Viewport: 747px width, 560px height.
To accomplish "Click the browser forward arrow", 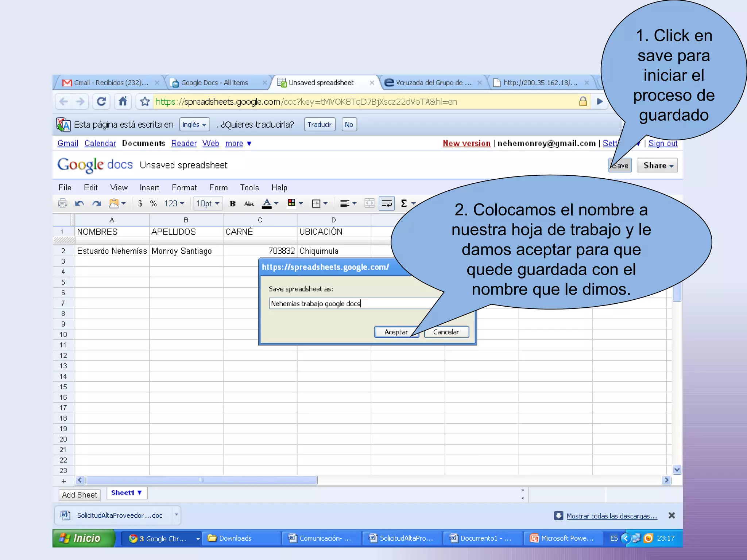I will (80, 102).
